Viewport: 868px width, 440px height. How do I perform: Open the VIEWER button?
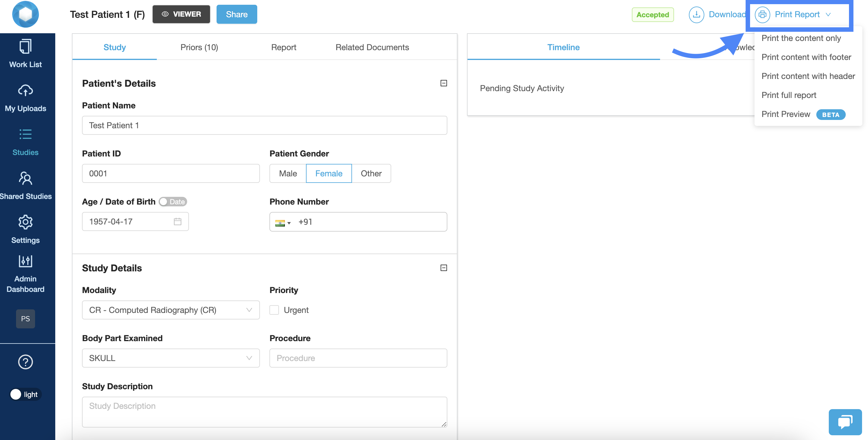[x=181, y=14]
